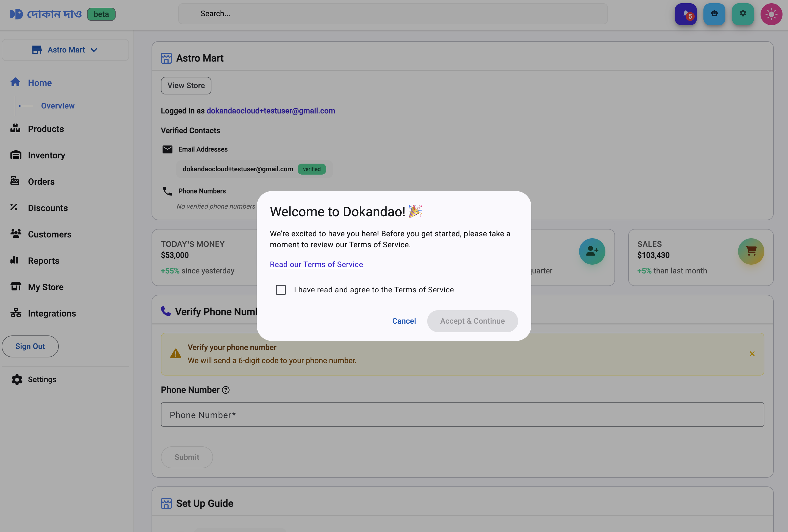Click the add-user circle icon
Viewport: 788px width, 532px height.
(592, 251)
